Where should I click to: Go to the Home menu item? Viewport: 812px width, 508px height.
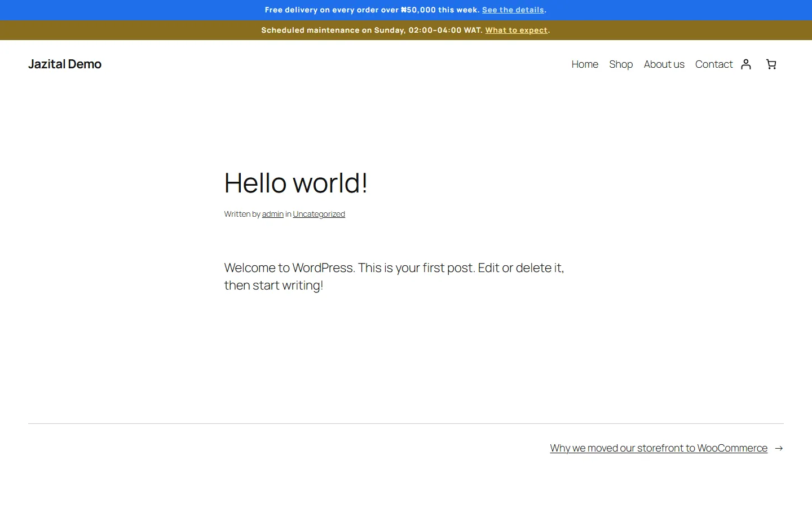coord(585,64)
